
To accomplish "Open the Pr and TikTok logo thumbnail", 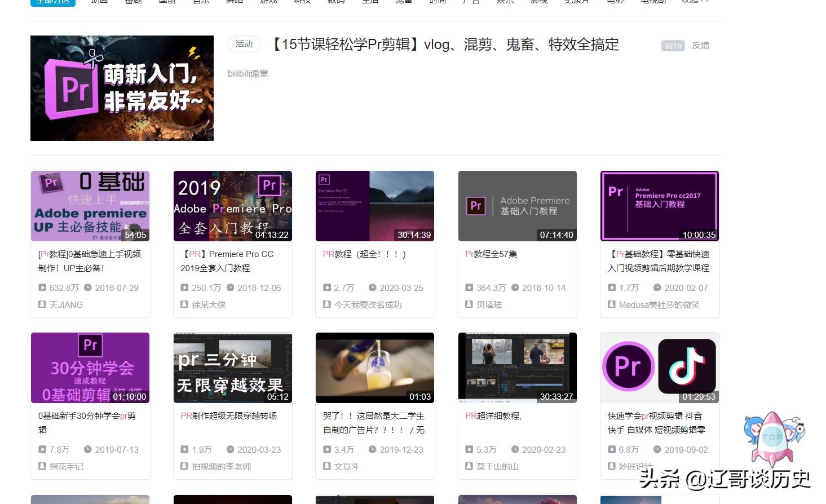I will (660, 368).
